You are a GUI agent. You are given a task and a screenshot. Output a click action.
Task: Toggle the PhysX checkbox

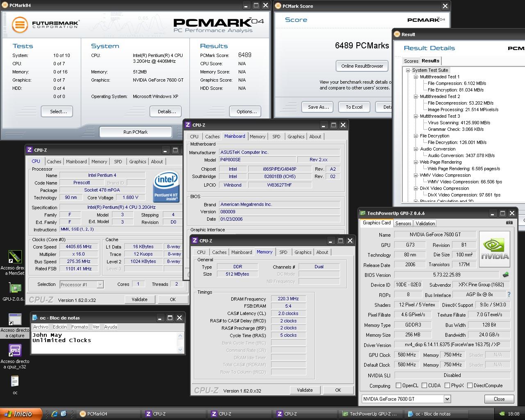coord(447,386)
